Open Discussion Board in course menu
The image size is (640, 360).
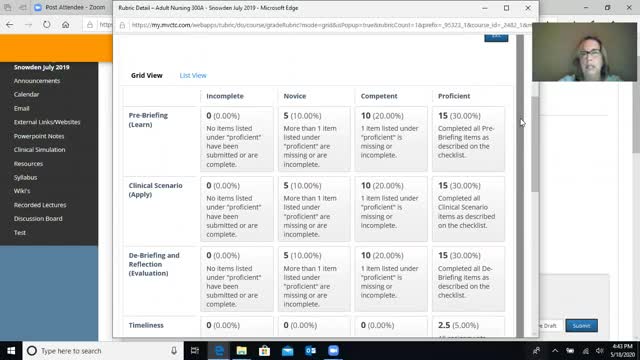pos(38,219)
